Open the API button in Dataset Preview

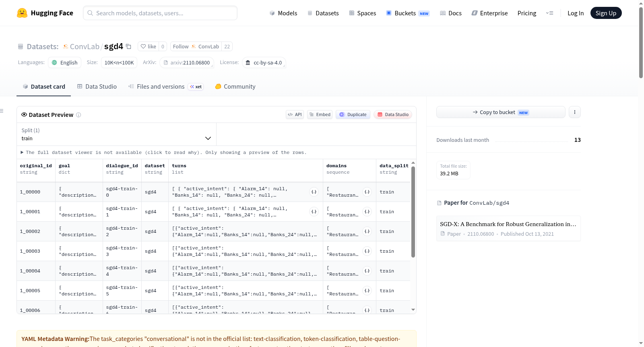pos(295,114)
